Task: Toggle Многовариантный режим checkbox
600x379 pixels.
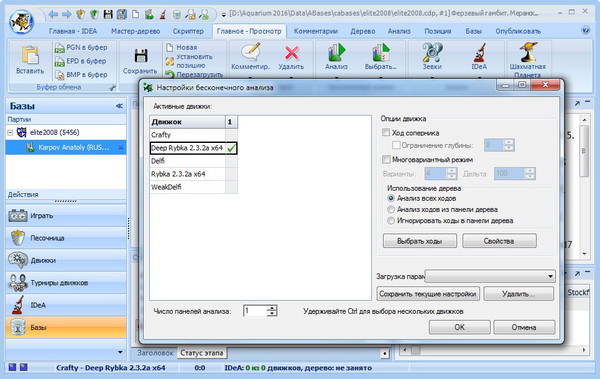Action: (x=386, y=159)
